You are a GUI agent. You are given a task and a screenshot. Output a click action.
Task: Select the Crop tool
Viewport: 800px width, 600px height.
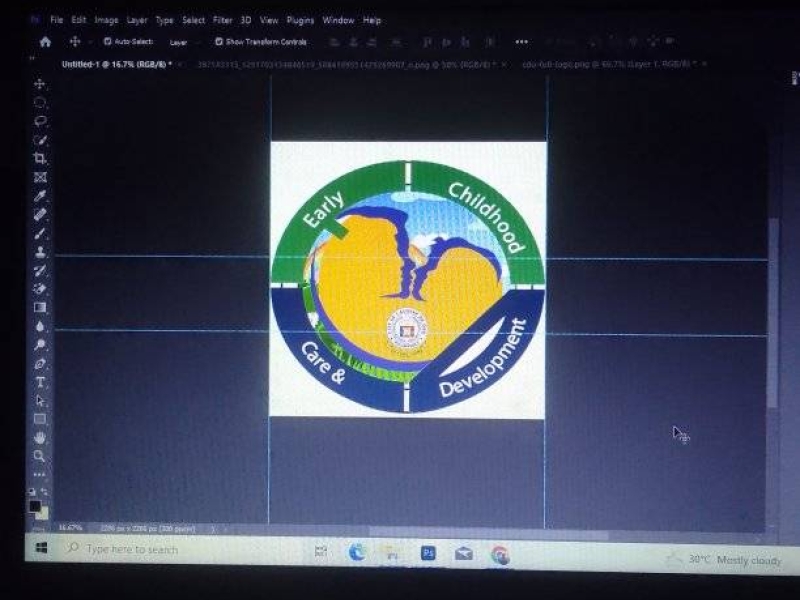(x=40, y=158)
